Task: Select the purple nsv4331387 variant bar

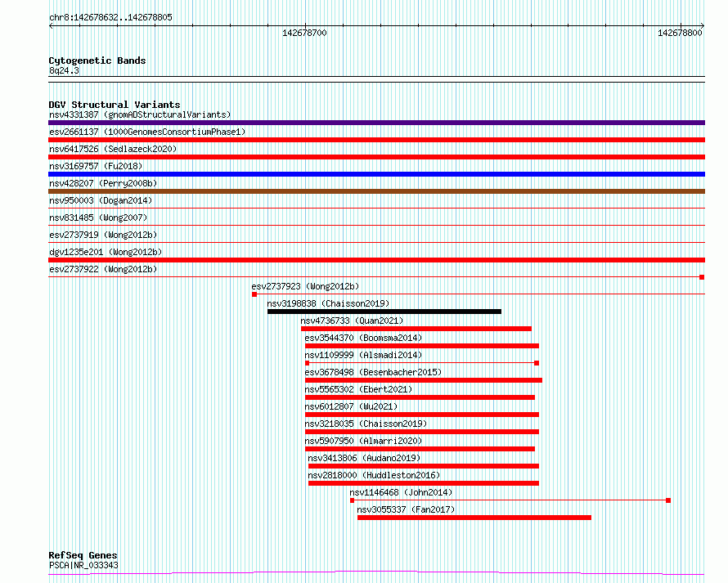Action: [x=376, y=123]
